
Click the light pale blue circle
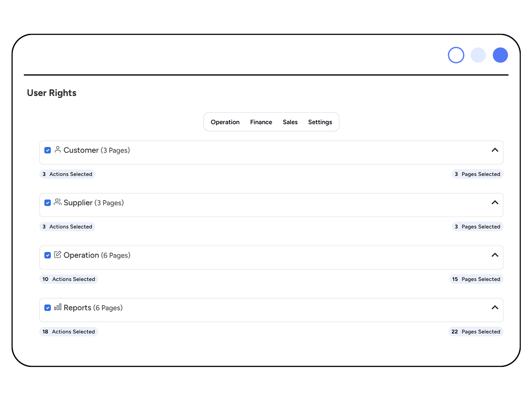click(x=478, y=55)
